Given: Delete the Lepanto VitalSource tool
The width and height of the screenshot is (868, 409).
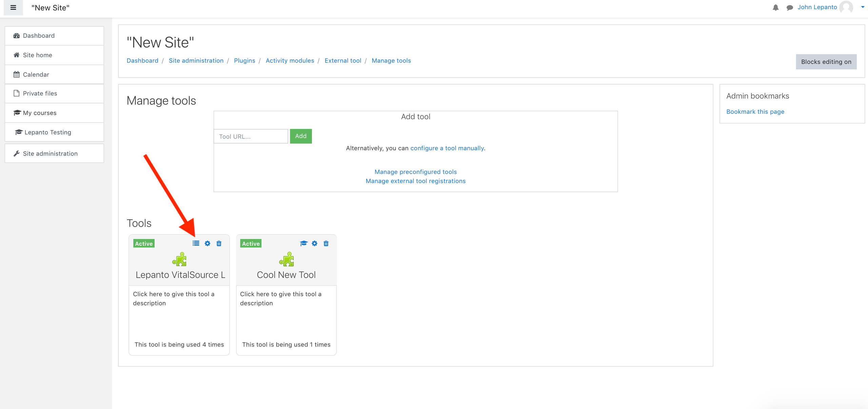Looking at the screenshot, I should [x=219, y=243].
